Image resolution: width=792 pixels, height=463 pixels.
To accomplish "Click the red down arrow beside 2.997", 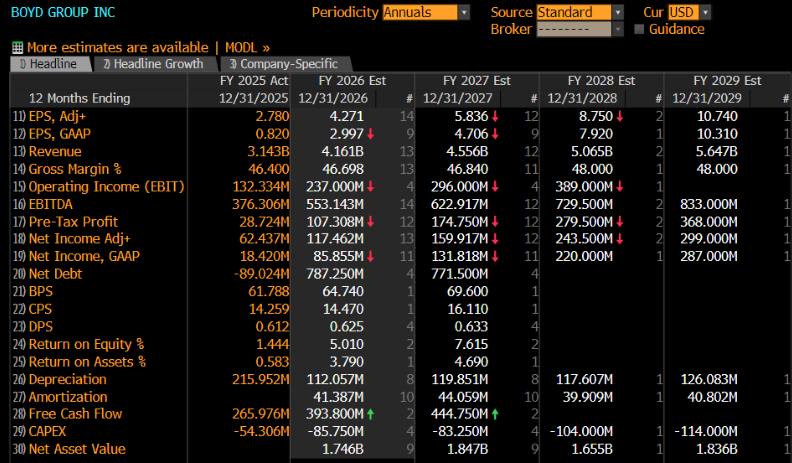I will [371, 134].
